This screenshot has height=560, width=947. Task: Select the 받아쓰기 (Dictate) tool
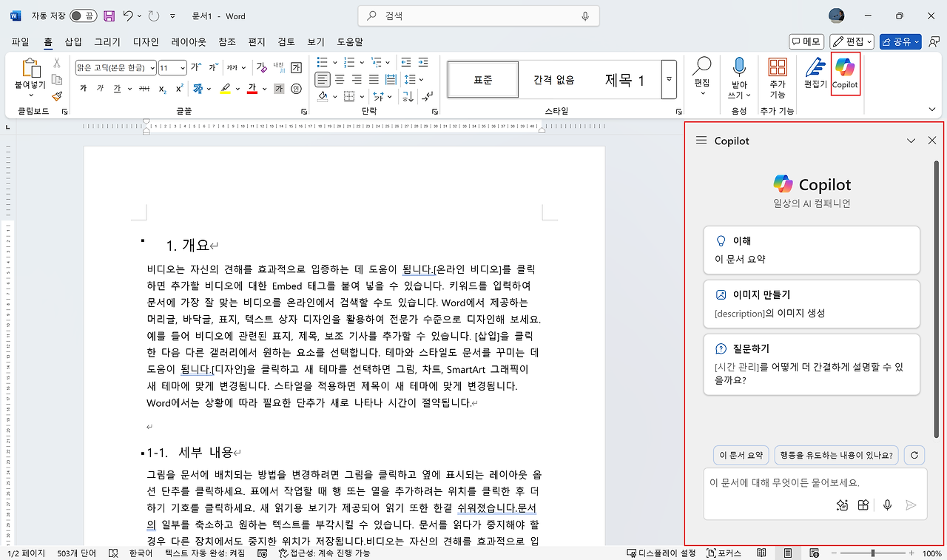pos(739,74)
